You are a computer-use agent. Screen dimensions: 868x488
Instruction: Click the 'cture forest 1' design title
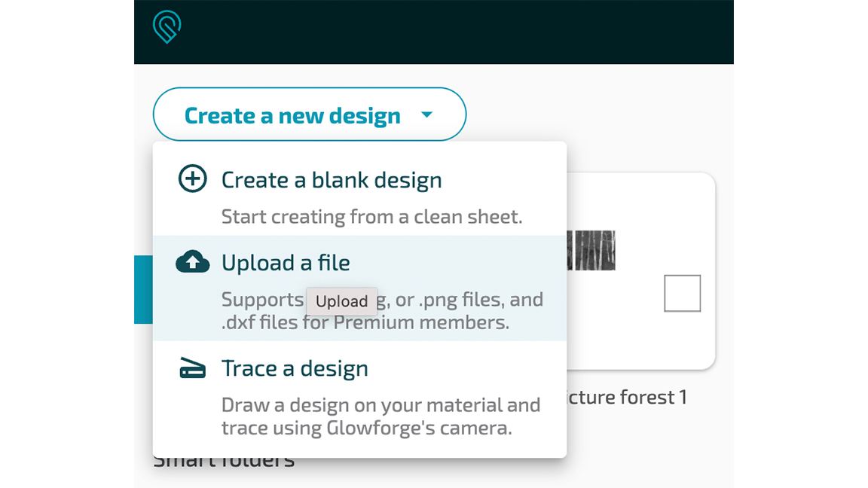[x=627, y=398]
